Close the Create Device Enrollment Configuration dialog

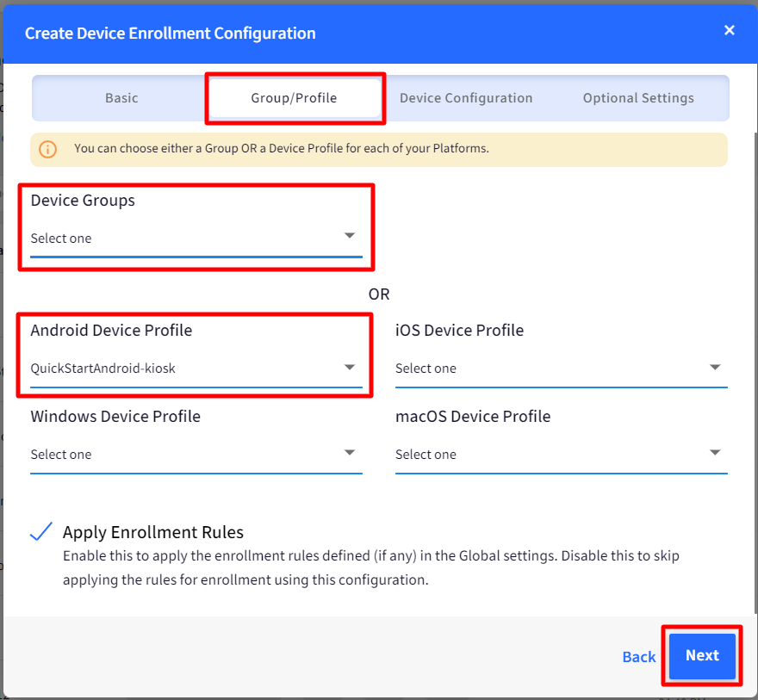click(x=729, y=30)
